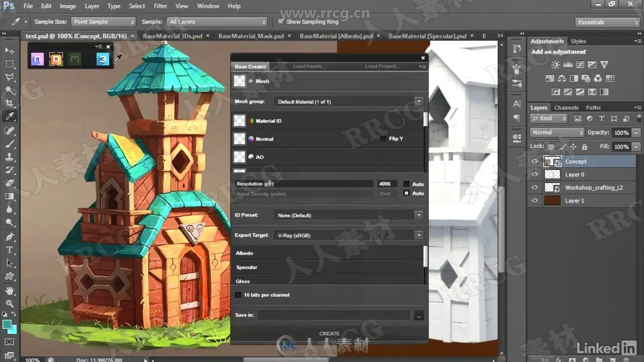The image size is (644, 362).
Task: Toggle Show Sampling Ring checkbox
Action: 281,22
